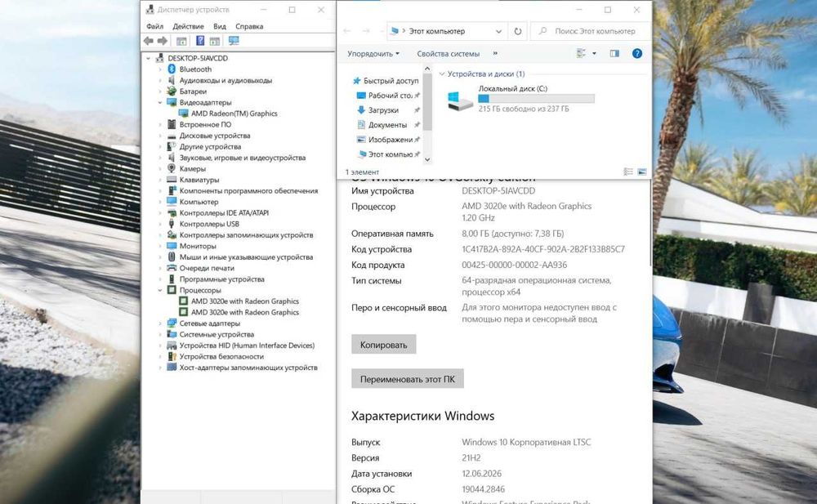The width and height of the screenshot is (817, 504).
Task: Collapse the Видеоадаптеры category
Action: click(160, 103)
